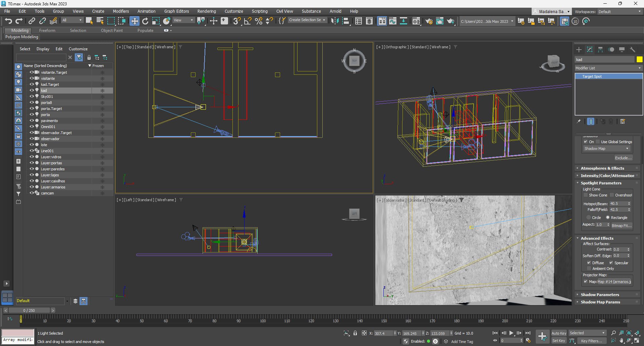Screen dimensions: 644x346
Task: Open the Shadow Map type dropdown
Action: click(x=606, y=149)
